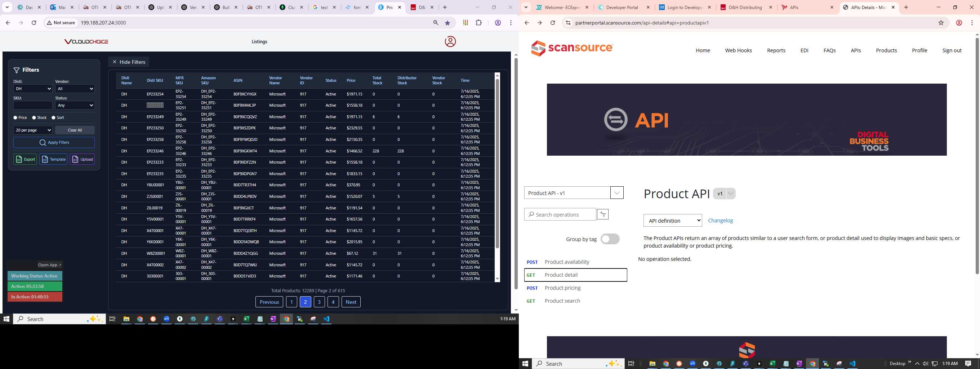Select POST Product pricing operation
The width and height of the screenshot is (980, 369).
576,288
